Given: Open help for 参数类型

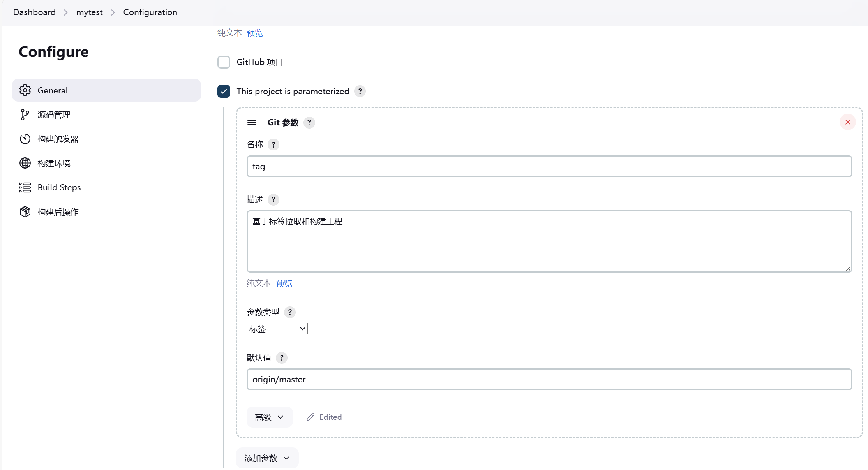Looking at the screenshot, I should 290,312.
